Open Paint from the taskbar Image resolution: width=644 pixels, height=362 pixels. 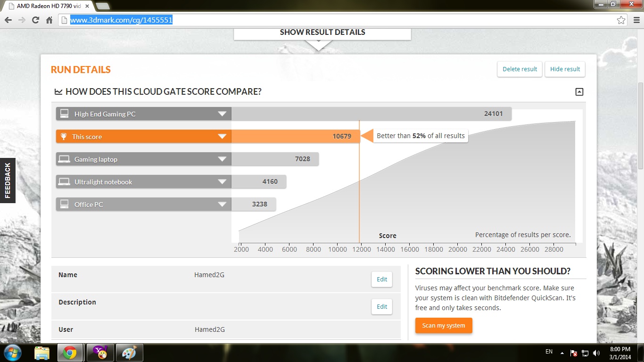(129, 353)
